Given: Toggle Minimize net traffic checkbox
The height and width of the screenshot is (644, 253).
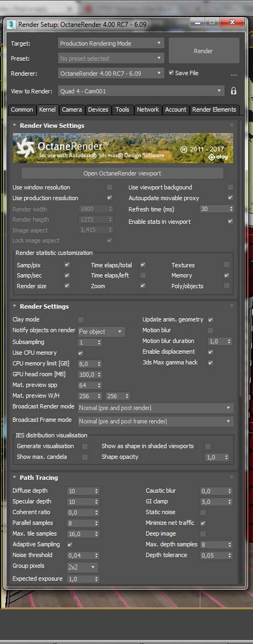Looking at the screenshot, I should click(x=203, y=523).
